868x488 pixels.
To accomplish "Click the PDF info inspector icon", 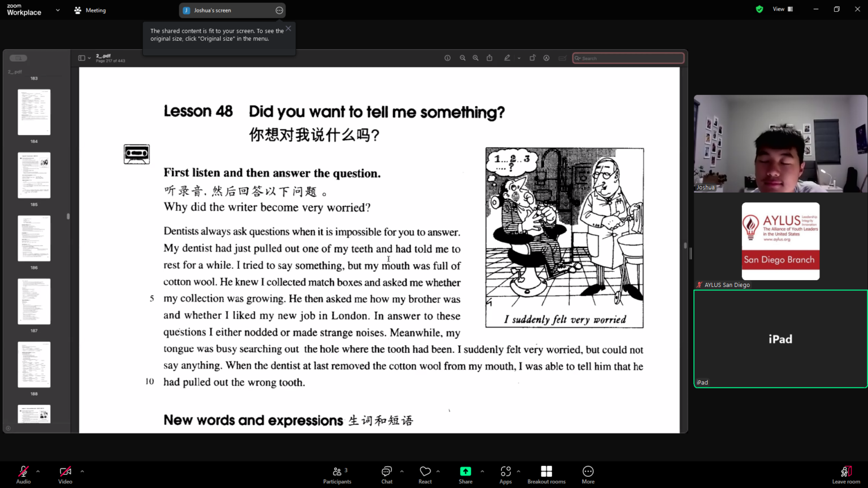I will [x=448, y=58].
